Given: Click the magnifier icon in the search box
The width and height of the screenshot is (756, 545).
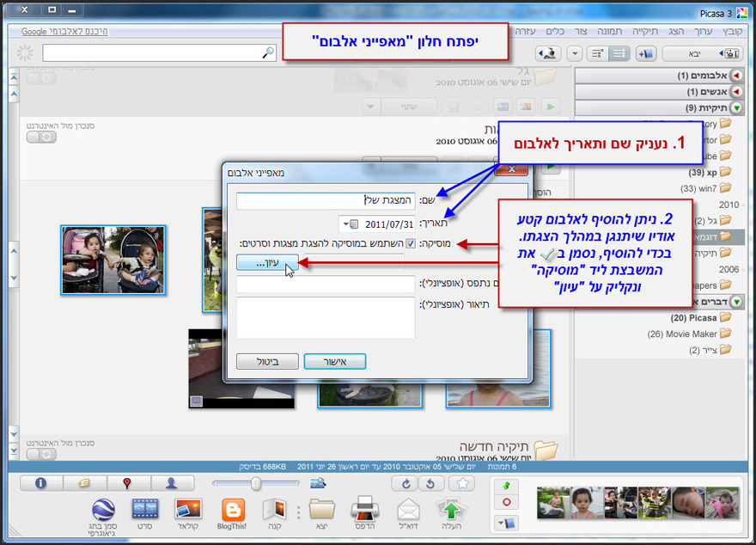Looking at the screenshot, I should (x=268, y=52).
